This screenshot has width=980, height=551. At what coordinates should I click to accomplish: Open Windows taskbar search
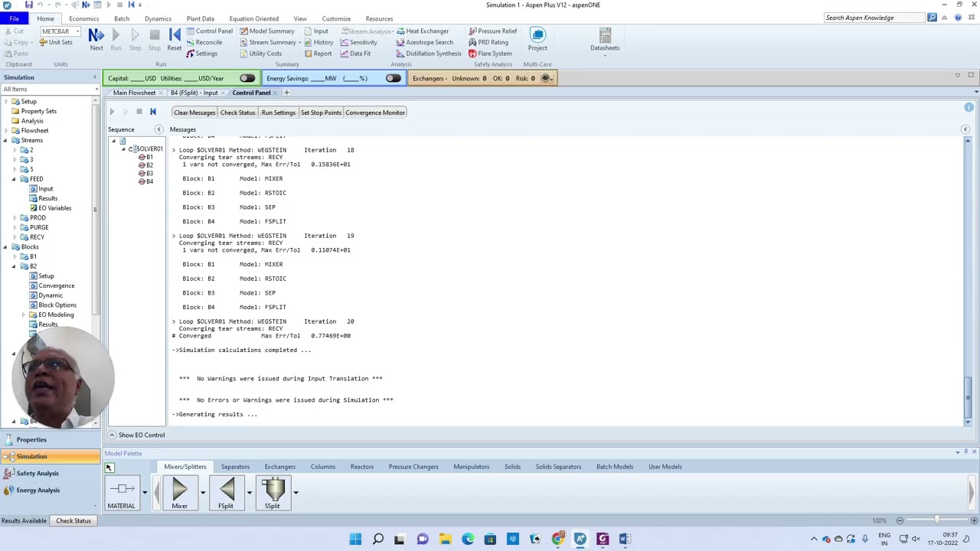[x=377, y=540]
